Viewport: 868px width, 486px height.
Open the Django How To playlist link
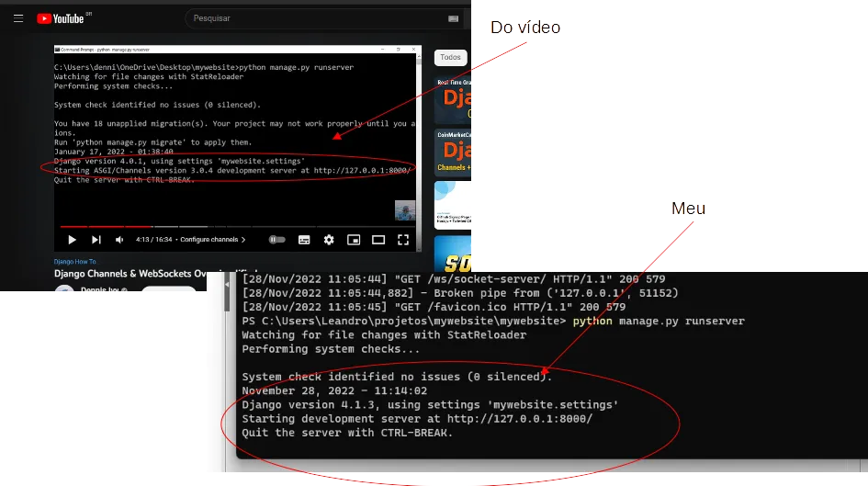point(75,262)
